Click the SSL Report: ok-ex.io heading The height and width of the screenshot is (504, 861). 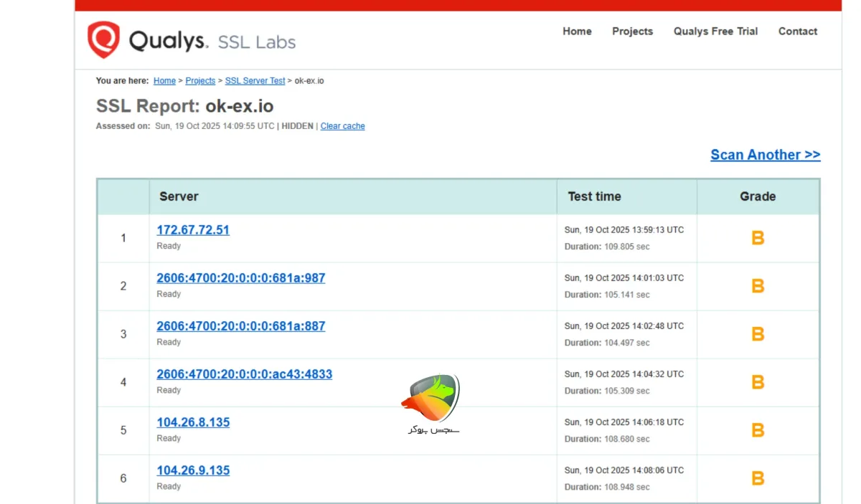point(185,106)
